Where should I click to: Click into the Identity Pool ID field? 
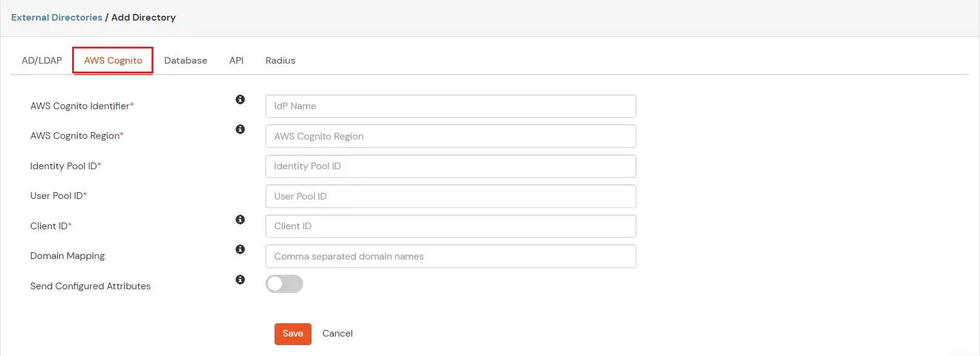[450, 166]
